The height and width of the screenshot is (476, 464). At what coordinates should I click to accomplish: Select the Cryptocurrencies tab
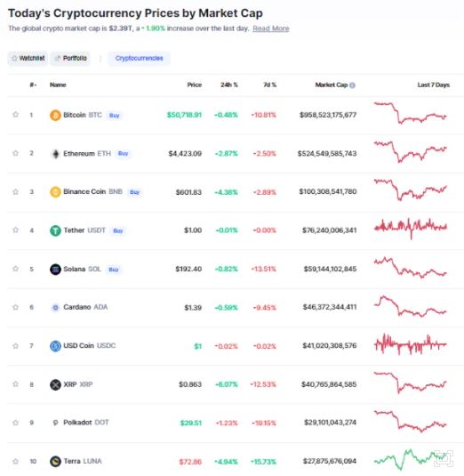click(140, 58)
